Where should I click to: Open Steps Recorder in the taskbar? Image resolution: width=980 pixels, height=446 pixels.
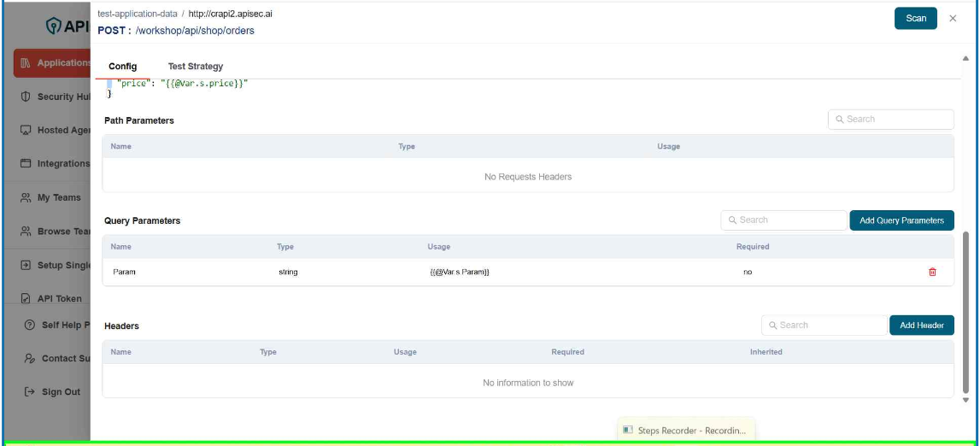686,431
